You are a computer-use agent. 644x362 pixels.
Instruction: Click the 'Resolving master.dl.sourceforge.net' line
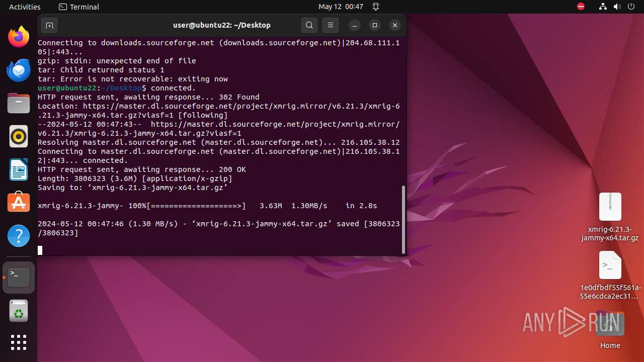click(x=219, y=142)
